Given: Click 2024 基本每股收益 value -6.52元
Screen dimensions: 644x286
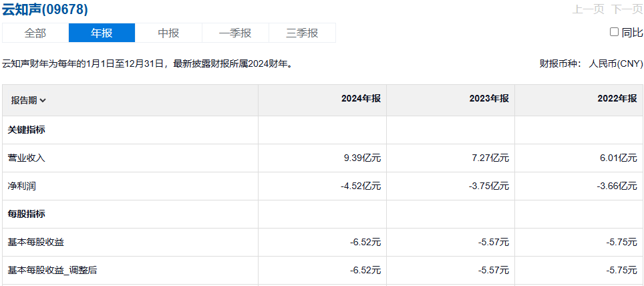Looking at the screenshot, I should [365, 243].
